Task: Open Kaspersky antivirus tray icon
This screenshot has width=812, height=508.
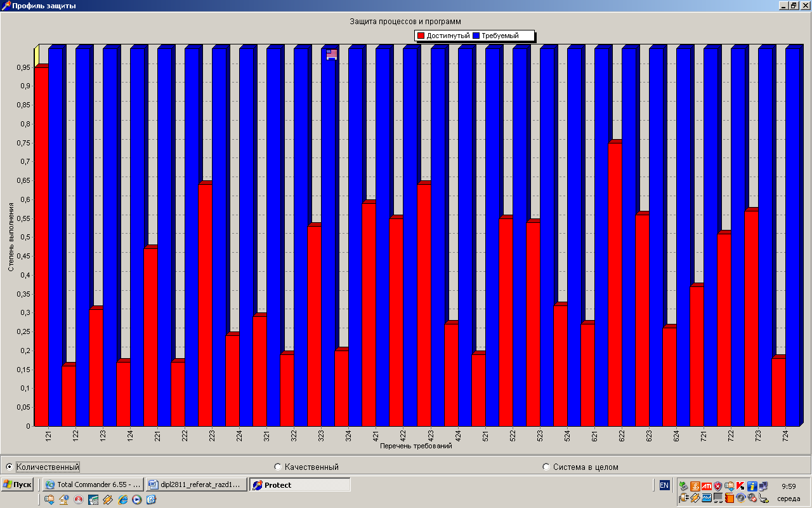Action: pyautogui.click(x=740, y=486)
